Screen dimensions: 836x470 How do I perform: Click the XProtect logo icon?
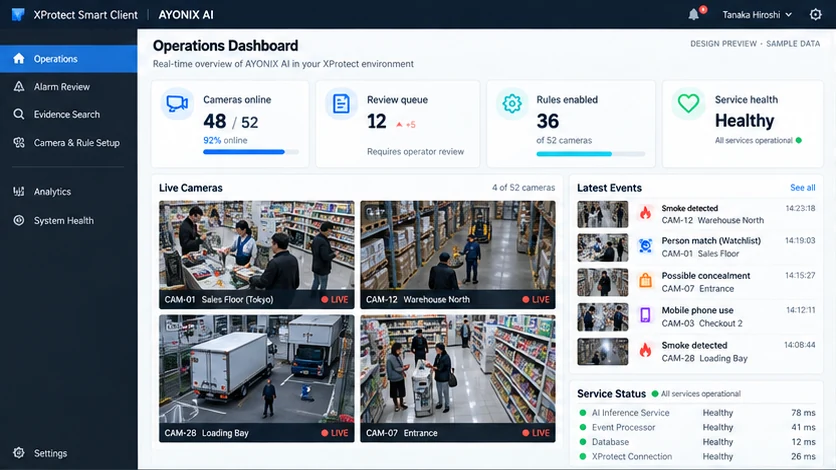pyautogui.click(x=18, y=14)
